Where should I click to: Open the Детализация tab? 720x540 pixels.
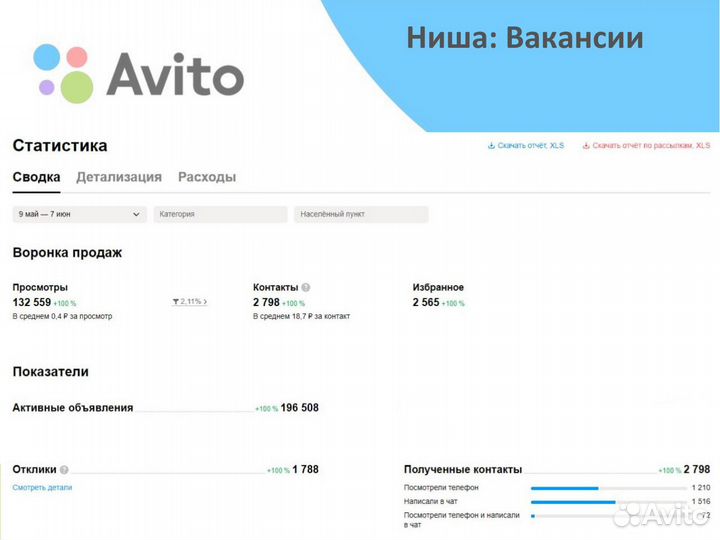pos(119,177)
